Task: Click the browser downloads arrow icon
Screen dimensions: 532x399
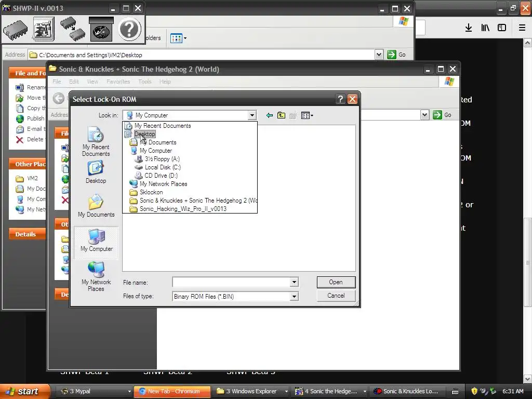Action: (469, 28)
